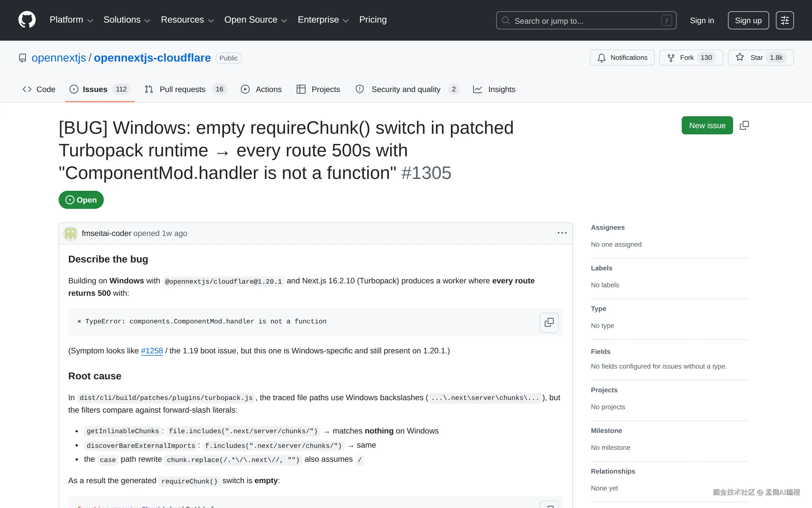Viewport: 812px width, 508px height.
Task: Click the search magnifier icon
Action: pyautogui.click(x=506, y=21)
